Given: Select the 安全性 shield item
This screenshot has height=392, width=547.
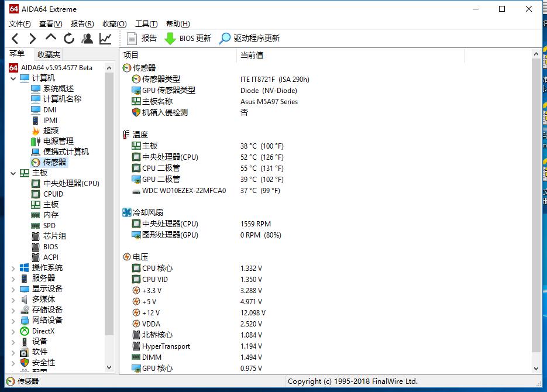Looking at the screenshot, I should 37,362.
